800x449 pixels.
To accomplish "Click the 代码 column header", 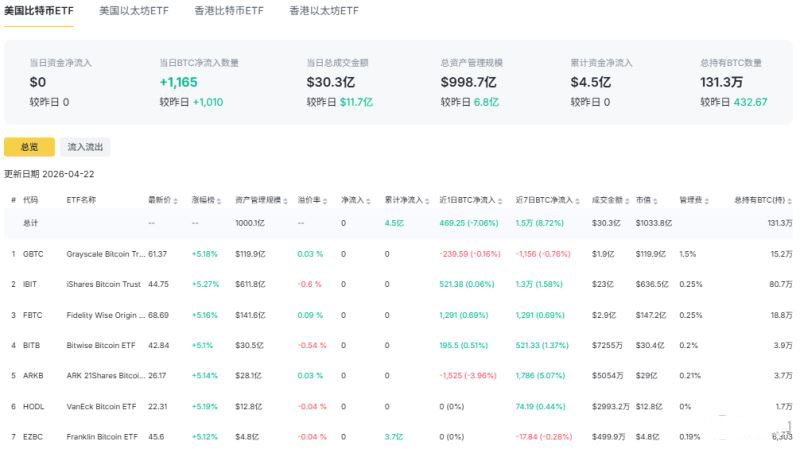I will pyautogui.click(x=30, y=200).
